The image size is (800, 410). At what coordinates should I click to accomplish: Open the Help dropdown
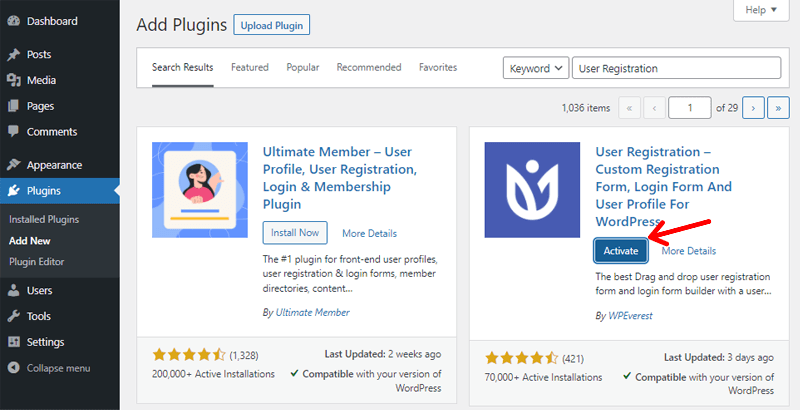point(761,10)
